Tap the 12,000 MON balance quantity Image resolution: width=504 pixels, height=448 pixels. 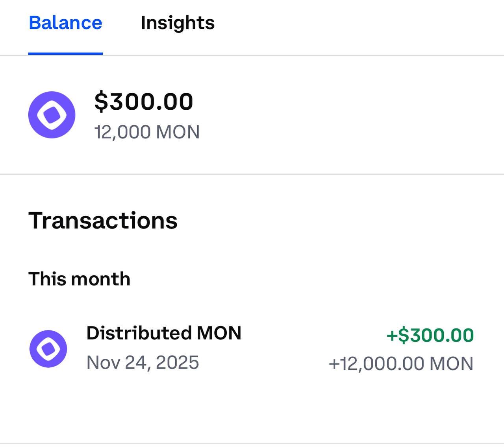pyautogui.click(x=147, y=132)
